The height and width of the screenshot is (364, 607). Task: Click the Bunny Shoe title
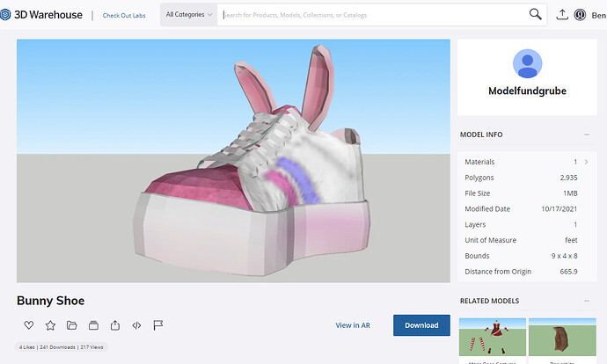[x=51, y=301]
